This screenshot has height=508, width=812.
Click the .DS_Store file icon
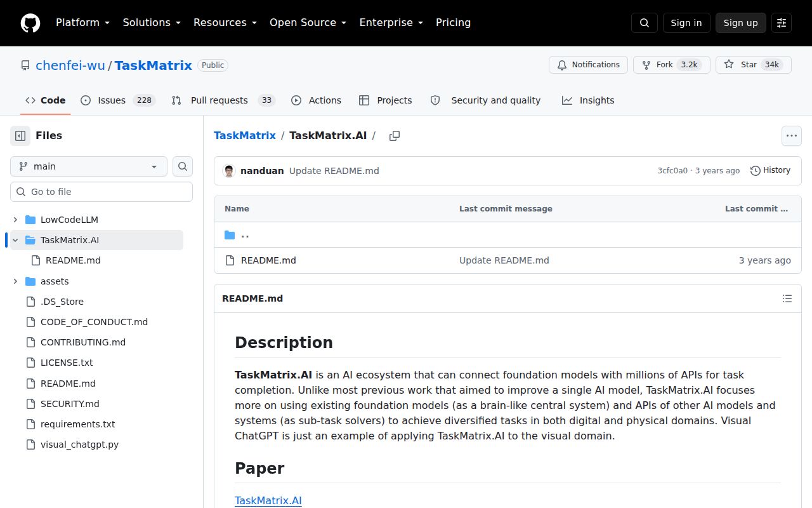30,302
